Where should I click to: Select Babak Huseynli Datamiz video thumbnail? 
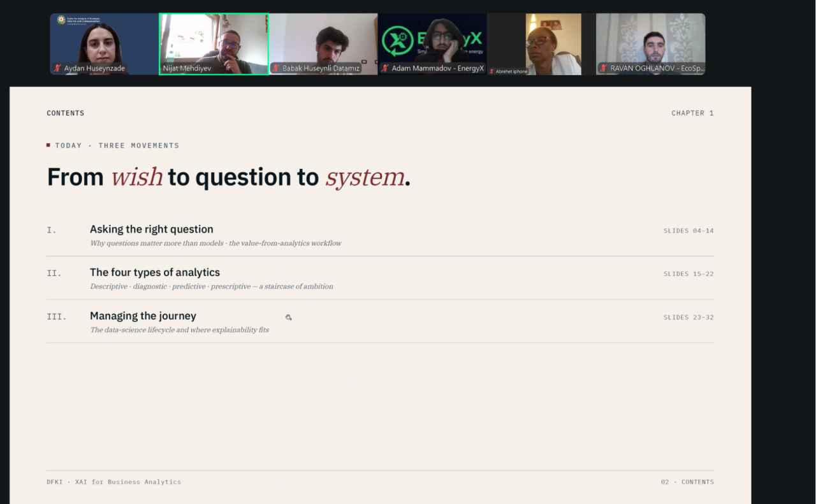coord(323,44)
